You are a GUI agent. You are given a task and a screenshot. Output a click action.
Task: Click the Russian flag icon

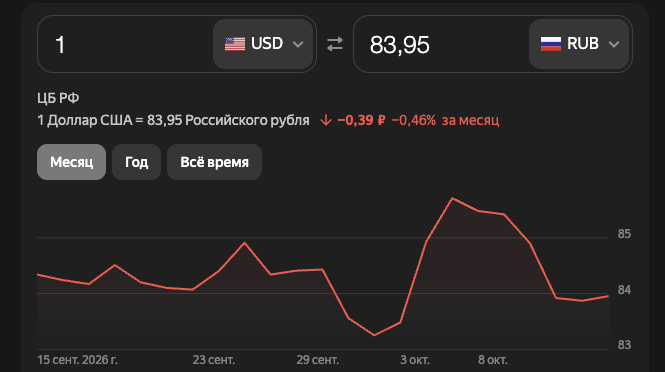pos(551,44)
